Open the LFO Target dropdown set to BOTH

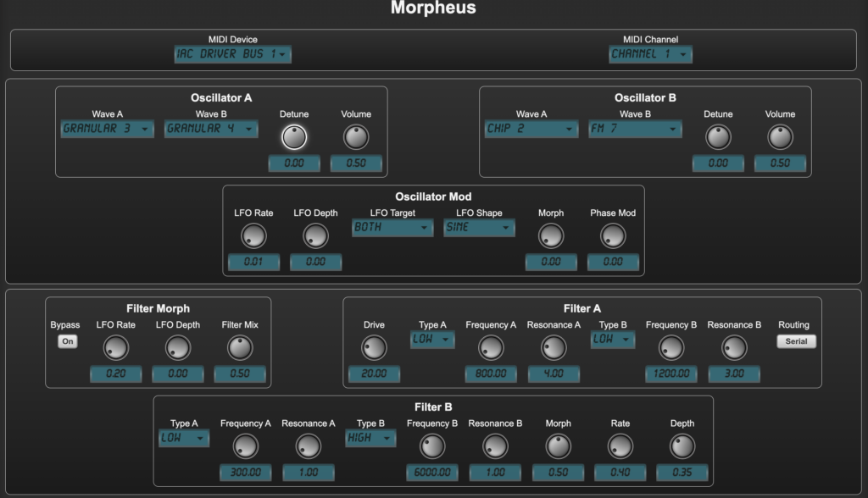392,228
